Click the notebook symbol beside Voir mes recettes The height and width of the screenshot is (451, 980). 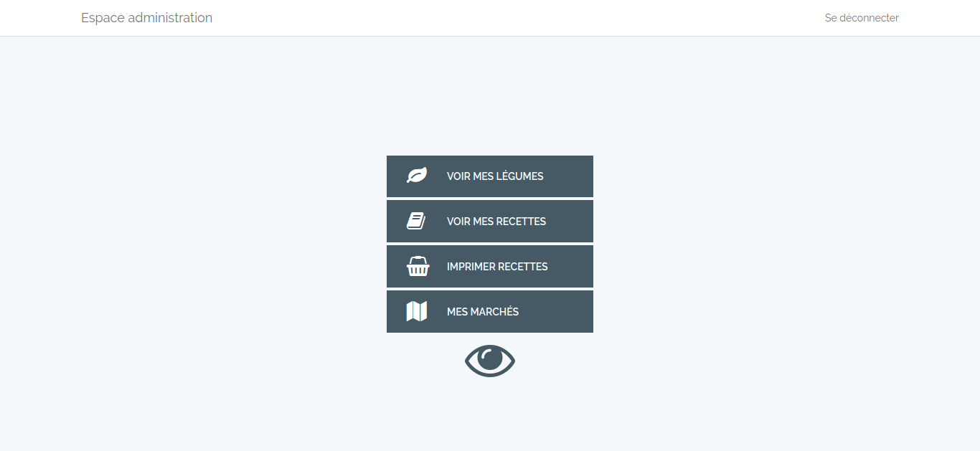[416, 221]
